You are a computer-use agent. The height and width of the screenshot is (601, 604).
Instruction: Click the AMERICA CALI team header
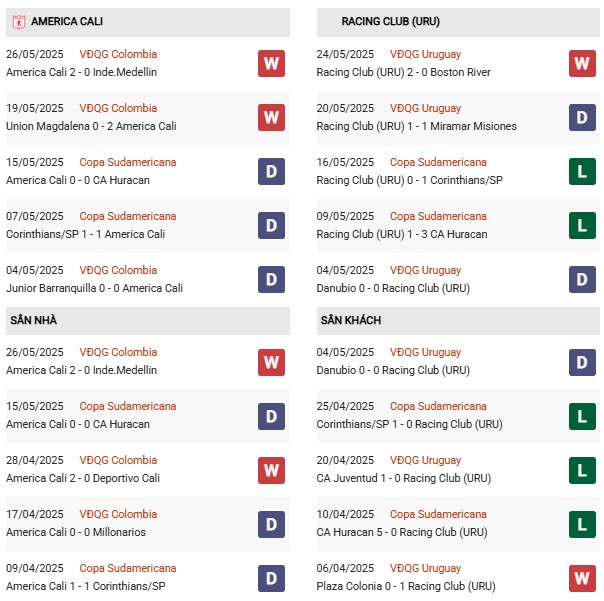click(x=148, y=22)
